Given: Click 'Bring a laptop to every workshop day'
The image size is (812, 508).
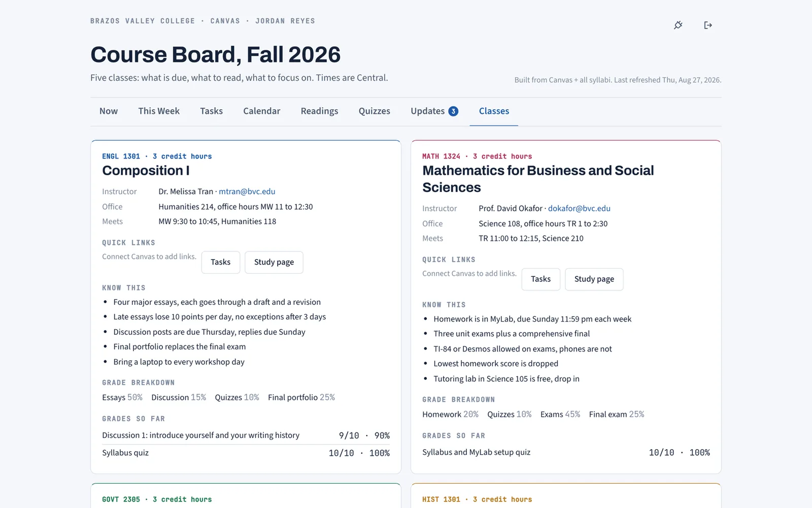Looking at the screenshot, I should 179,362.
